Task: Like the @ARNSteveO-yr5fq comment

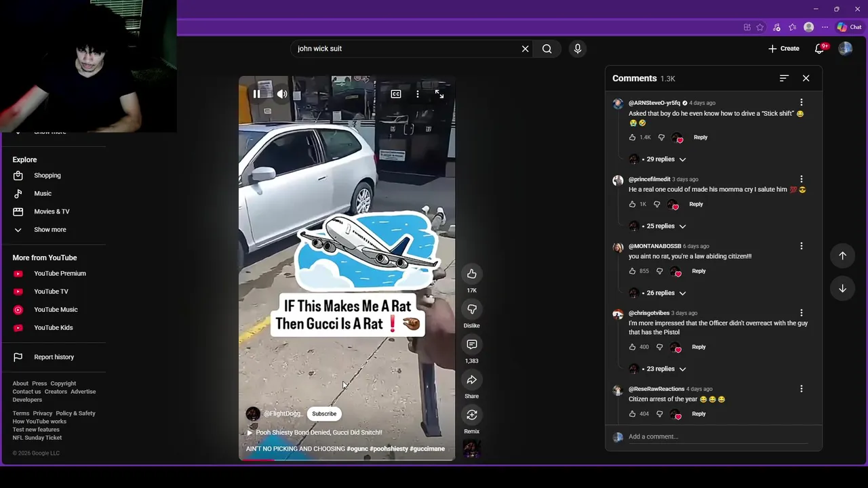Action: (633, 138)
